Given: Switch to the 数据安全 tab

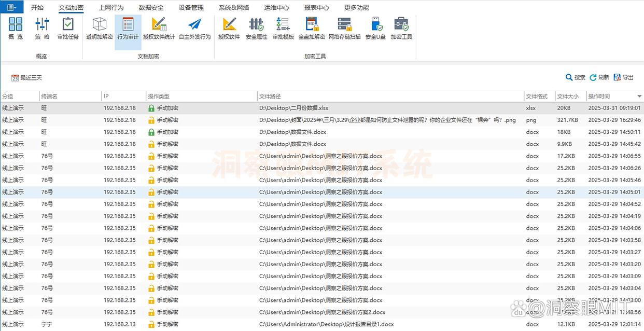Looking at the screenshot, I should pos(151,8).
